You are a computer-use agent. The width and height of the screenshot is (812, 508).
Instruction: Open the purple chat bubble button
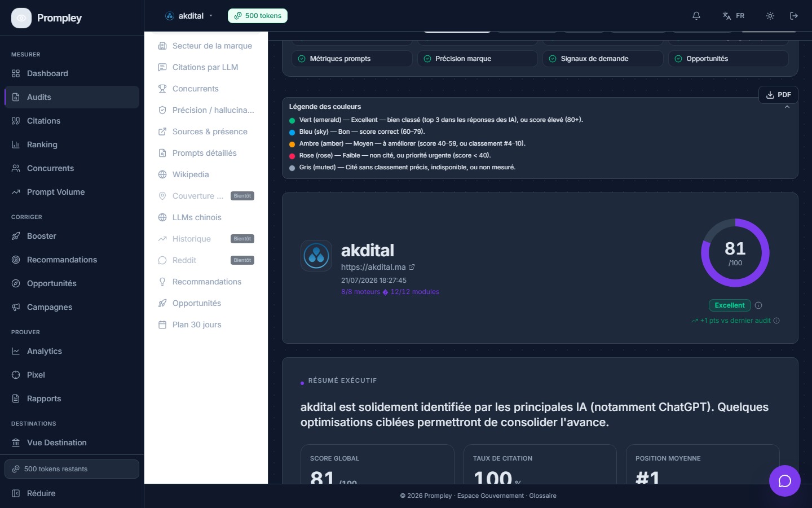coord(785,481)
